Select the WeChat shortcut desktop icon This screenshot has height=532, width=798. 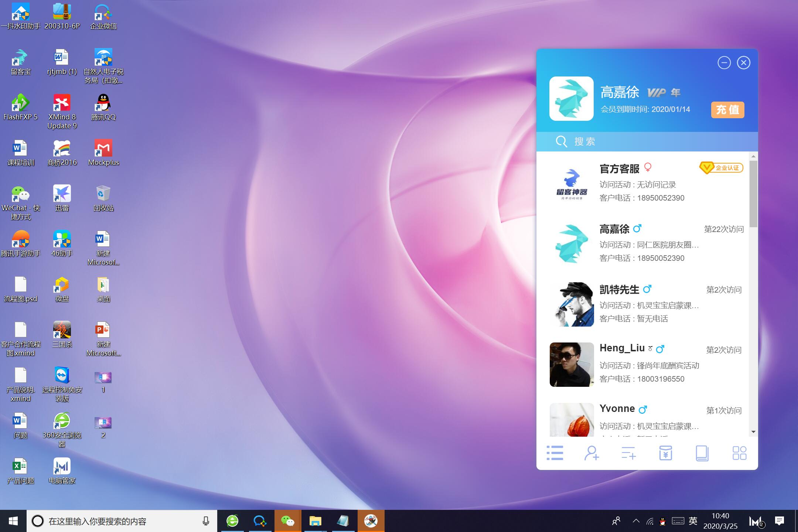21,203
